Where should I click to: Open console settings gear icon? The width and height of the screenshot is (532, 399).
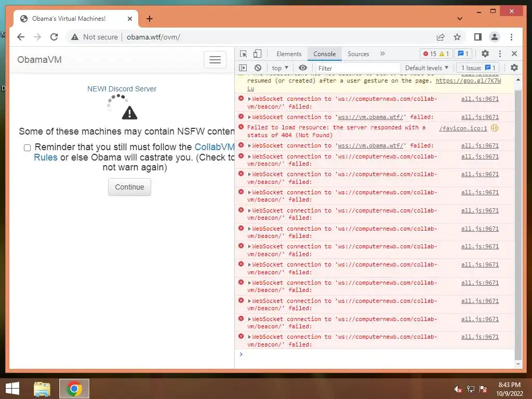pyautogui.click(x=514, y=68)
